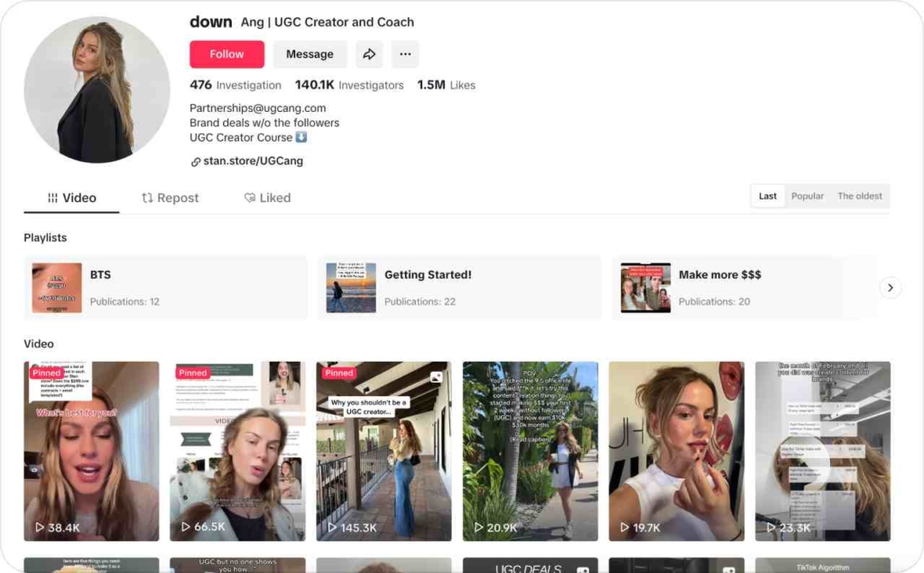The image size is (924, 573).
Task: Click the Follow button
Action: click(226, 54)
